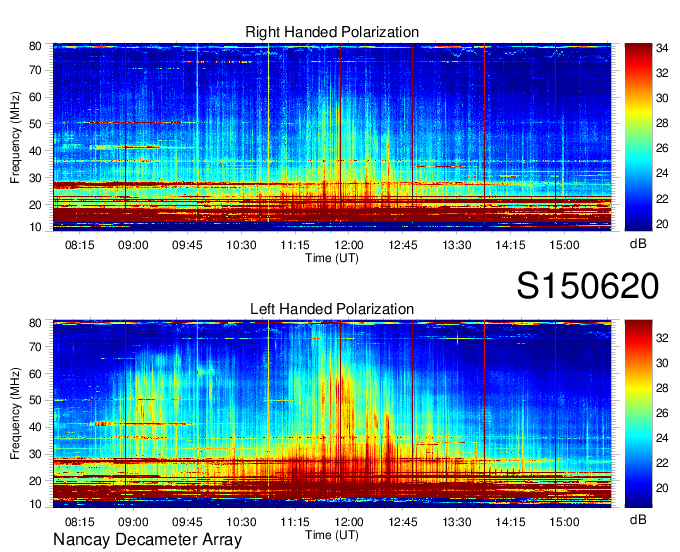
Task: Click the 11:15 time tick of the Right Handed plot
Action: pyautogui.click(x=295, y=245)
